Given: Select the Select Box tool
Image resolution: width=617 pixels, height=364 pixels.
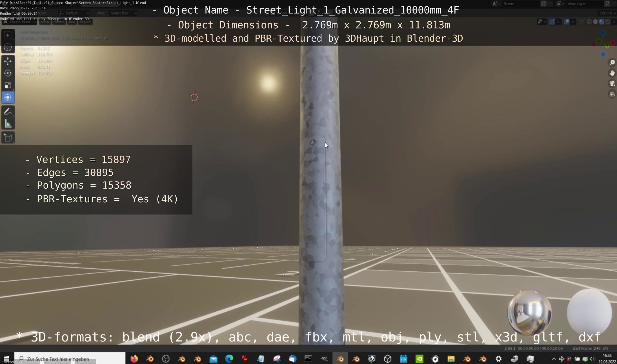Looking at the screenshot, I should coord(8,35).
